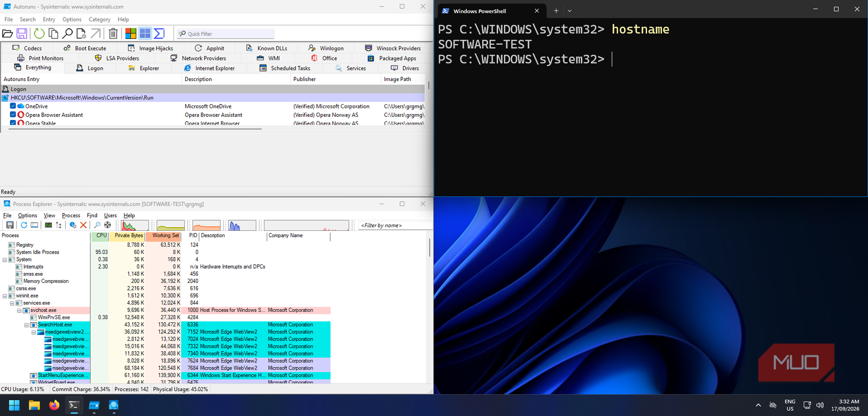Sort by the Private Bytes column header

[128, 236]
